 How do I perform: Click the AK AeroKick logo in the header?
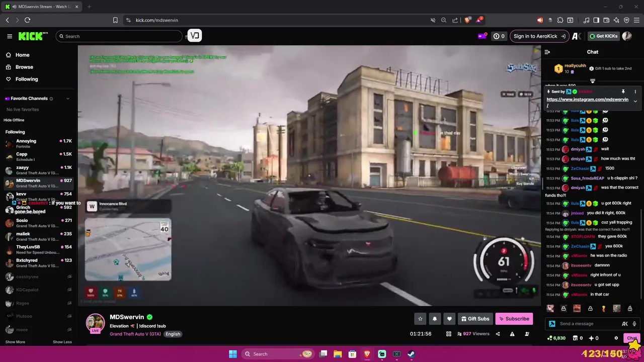click(577, 36)
